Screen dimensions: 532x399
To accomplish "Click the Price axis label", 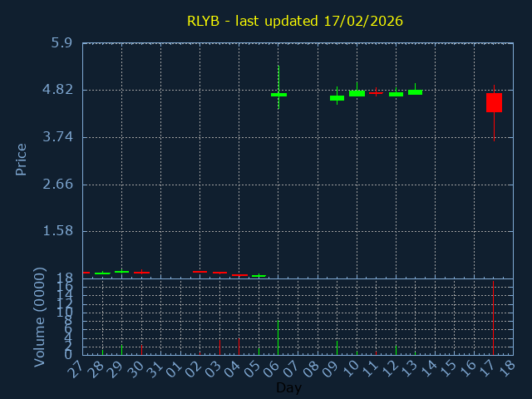I will (22, 159).
